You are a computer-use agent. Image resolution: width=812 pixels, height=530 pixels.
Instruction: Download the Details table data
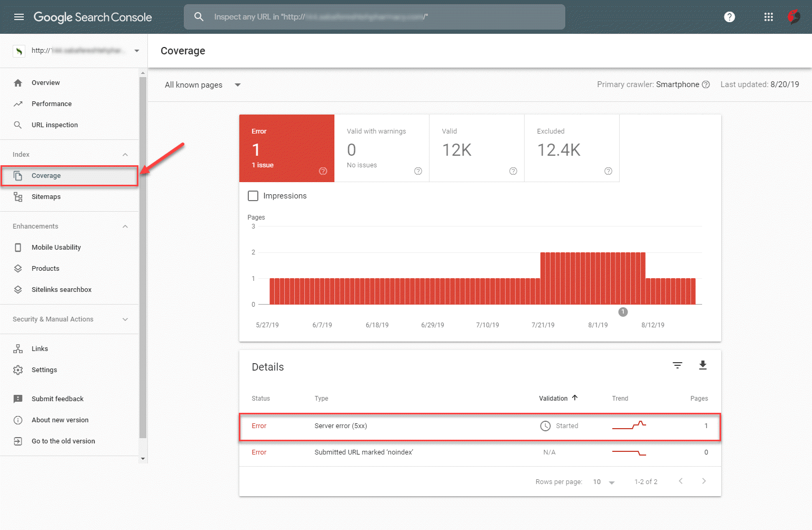tap(703, 365)
